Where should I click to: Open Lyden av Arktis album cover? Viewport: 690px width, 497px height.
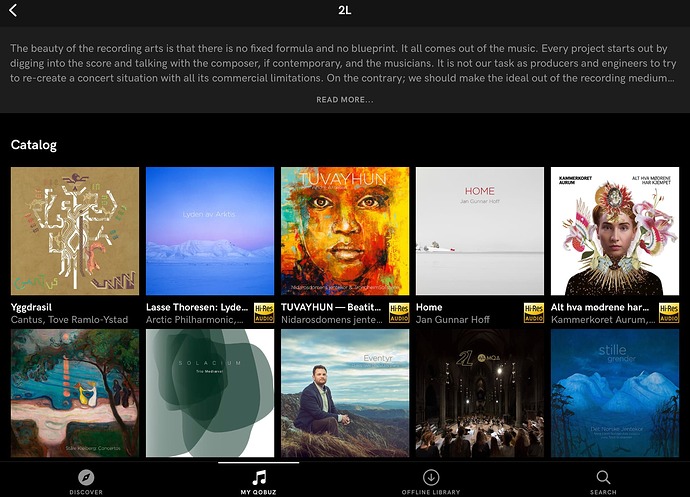tap(210, 231)
